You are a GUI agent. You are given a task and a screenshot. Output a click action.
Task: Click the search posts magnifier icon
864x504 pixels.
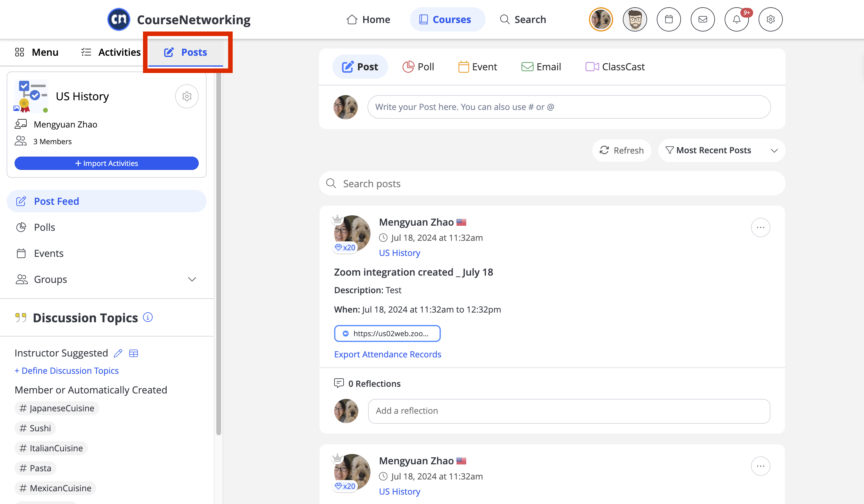(x=331, y=184)
